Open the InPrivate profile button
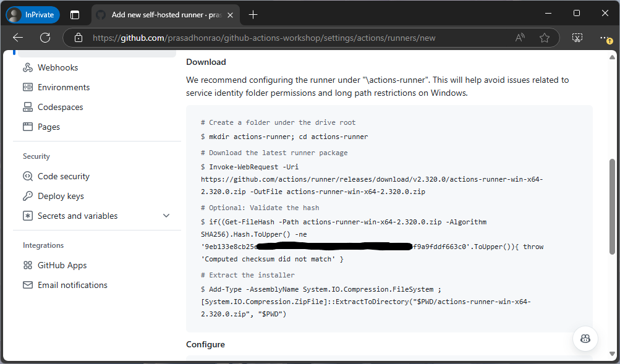Image resolution: width=620 pixels, height=364 pixels. (x=32, y=15)
